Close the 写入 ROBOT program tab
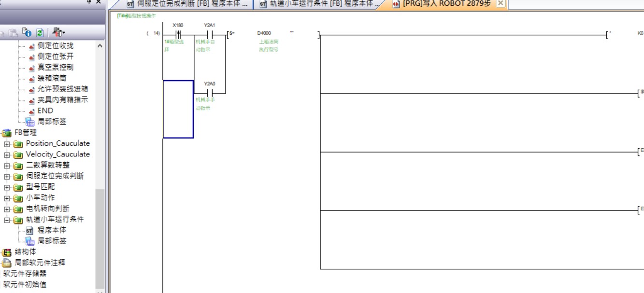Screen dimensions: 644x293 (x=501, y=3)
